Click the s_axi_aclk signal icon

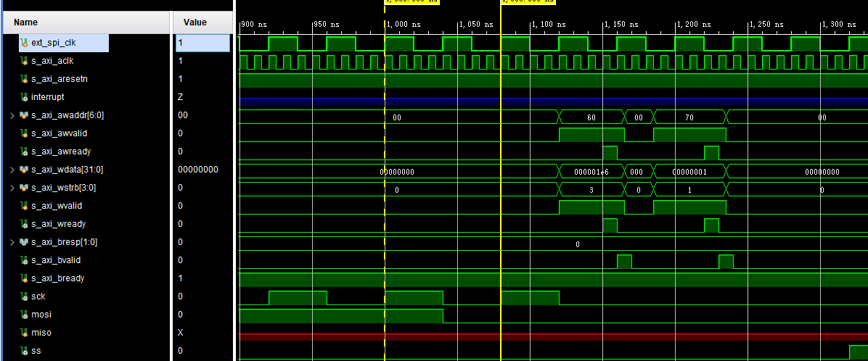pos(24,61)
